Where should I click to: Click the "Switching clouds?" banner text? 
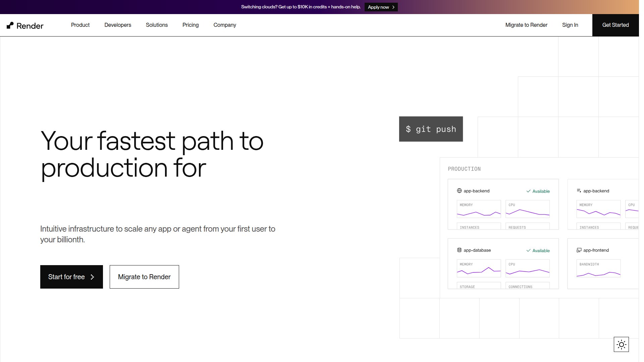[x=301, y=7]
